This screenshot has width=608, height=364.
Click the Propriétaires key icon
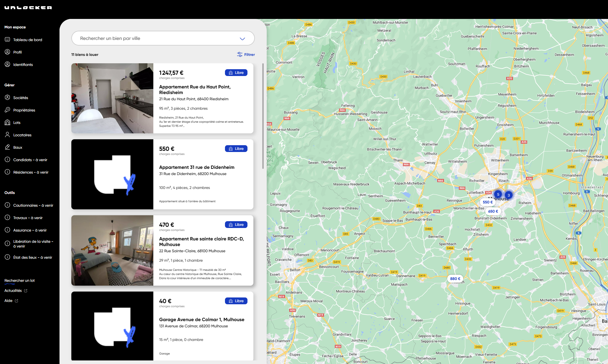7,110
